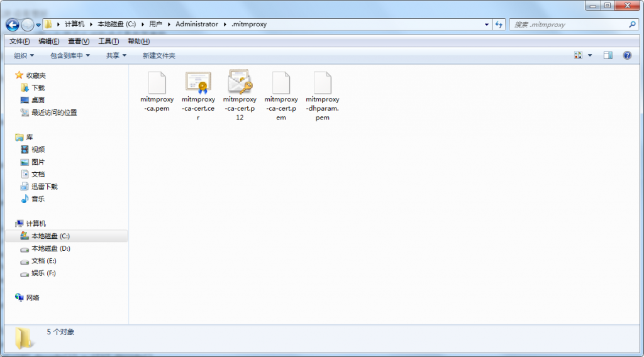Click the folder icon in the address bar

pyautogui.click(x=48, y=25)
